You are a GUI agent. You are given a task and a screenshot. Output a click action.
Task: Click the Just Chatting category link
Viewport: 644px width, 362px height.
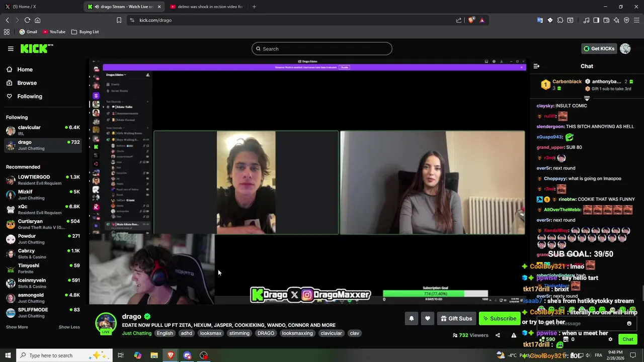(x=136, y=333)
